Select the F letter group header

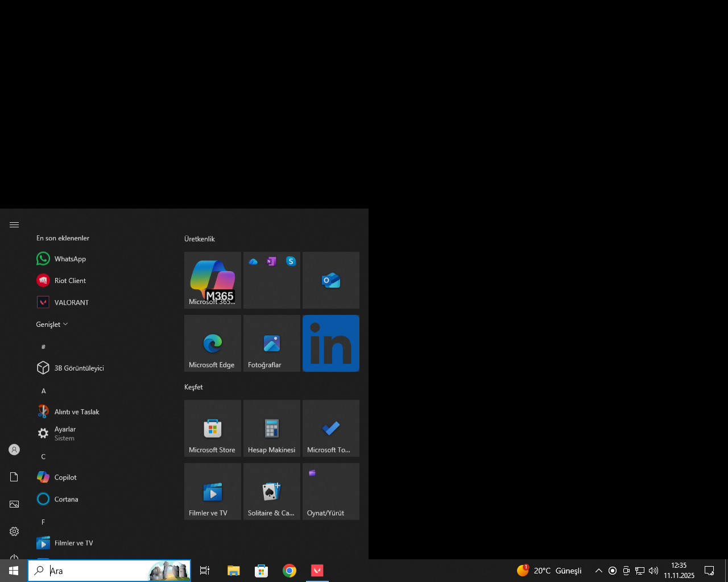pyautogui.click(x=43, y=522)
